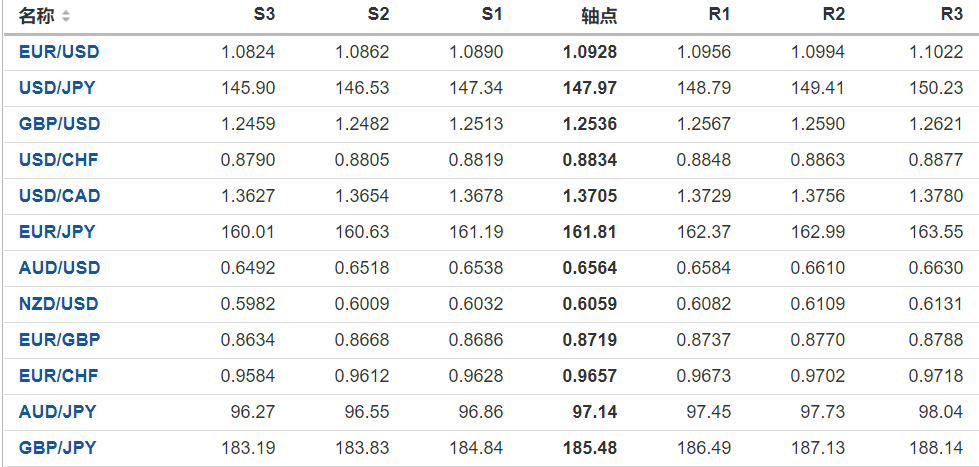Open the USD/JPY currency pair link
Image resolution: width=979 pixels, height=467 pixels.
pyautogui.click(x=57, y=88)
